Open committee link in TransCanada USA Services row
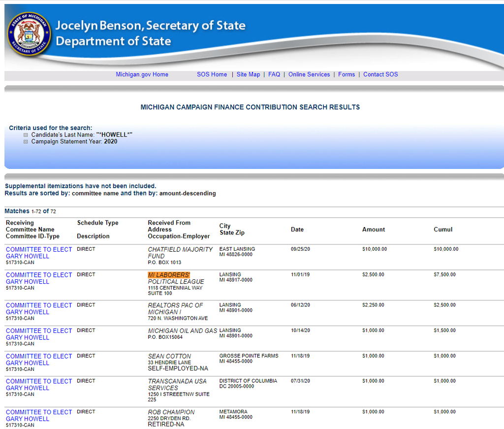 point(39,385)
